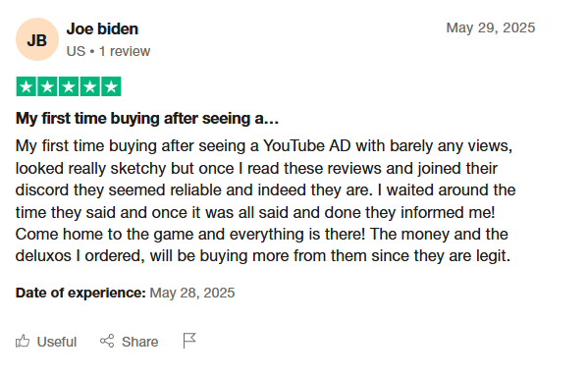Click the last review line mentioning "deluxos"

tap(263, 256)
